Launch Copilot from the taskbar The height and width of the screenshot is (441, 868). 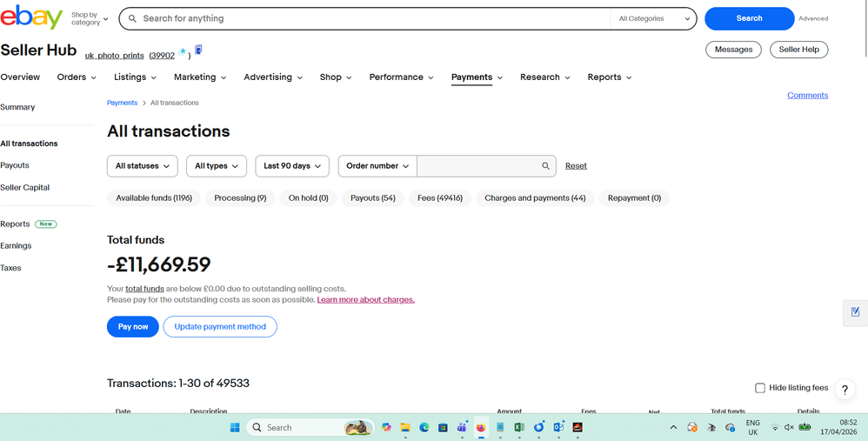tap(386, 427)
